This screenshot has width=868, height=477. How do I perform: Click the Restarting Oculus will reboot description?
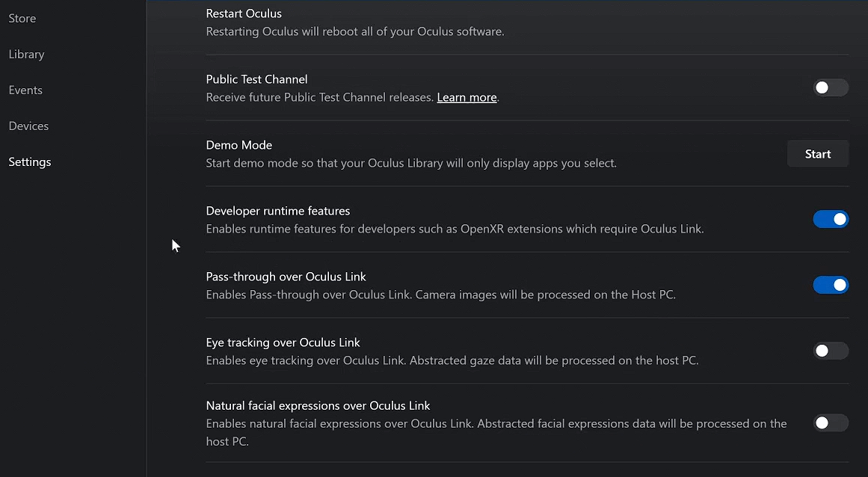click(x=355, y=31)
